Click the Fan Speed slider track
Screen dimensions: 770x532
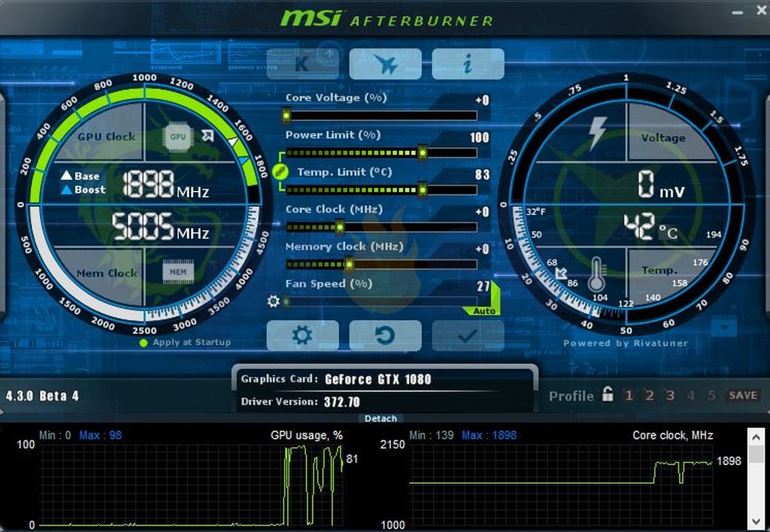pyautogui.click(x=381, y=301)
